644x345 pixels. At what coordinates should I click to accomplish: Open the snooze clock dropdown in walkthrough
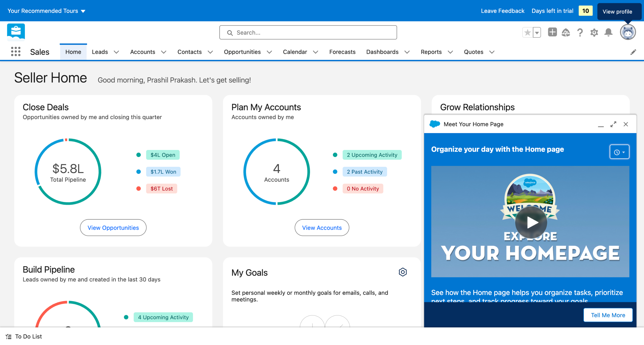tap(619, 152)
